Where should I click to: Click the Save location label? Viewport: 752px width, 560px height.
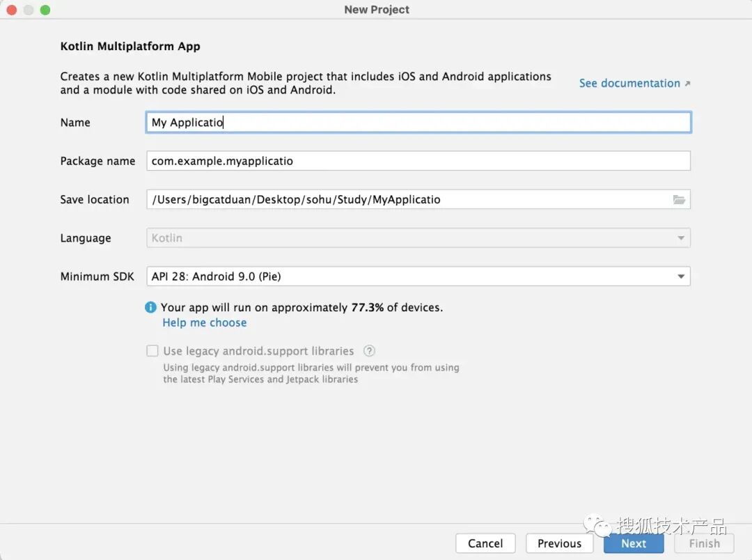95,200
